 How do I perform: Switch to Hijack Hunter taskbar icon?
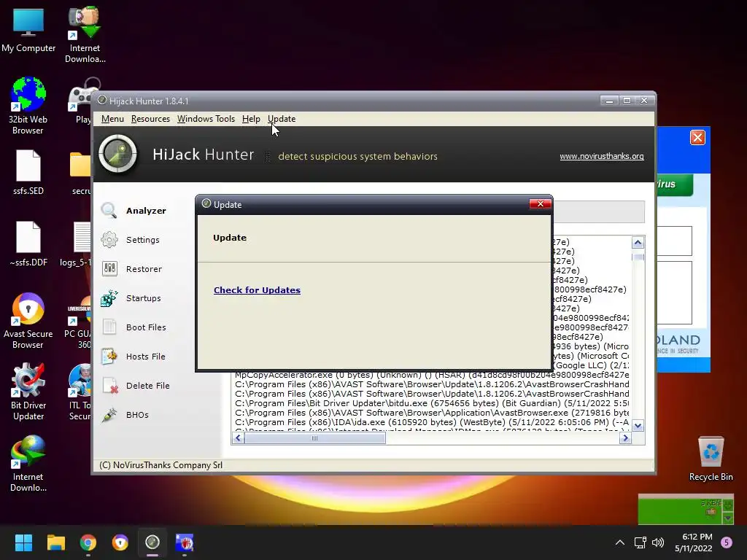(152, 542)
